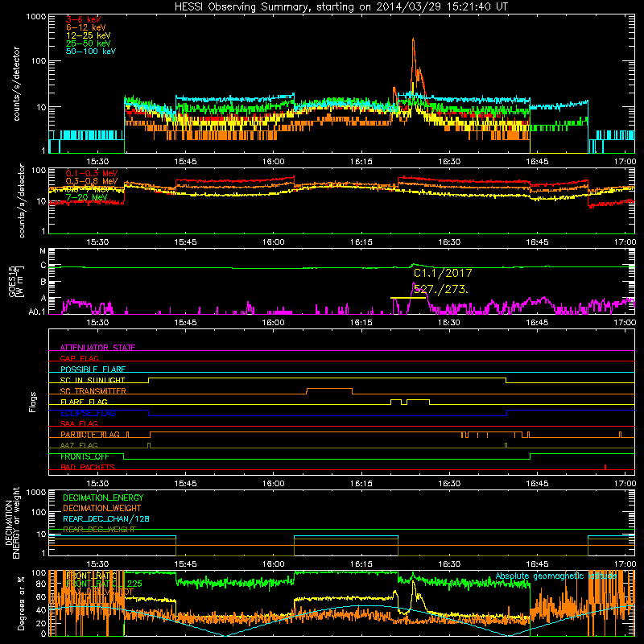
Task: Select the PARTICLE_FLAG label
Action: [x=90, y=435]
